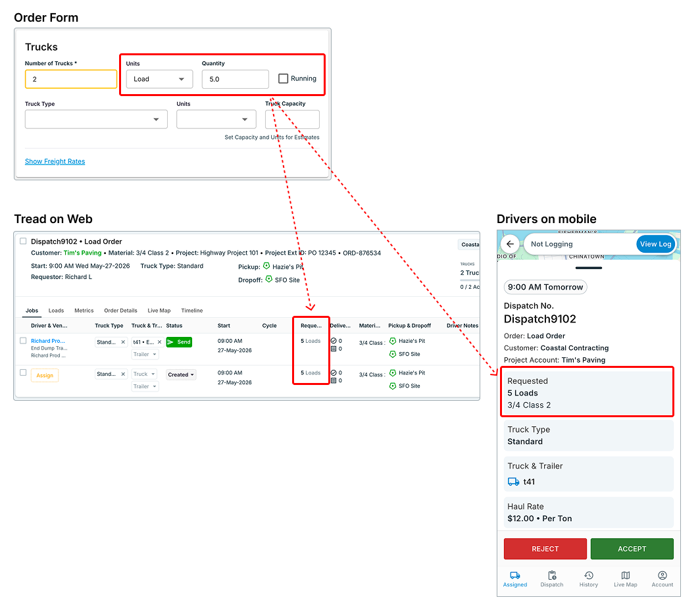Go back using the mobile back arrow
This screenshot has height=612, width=700.
(510, 244)
